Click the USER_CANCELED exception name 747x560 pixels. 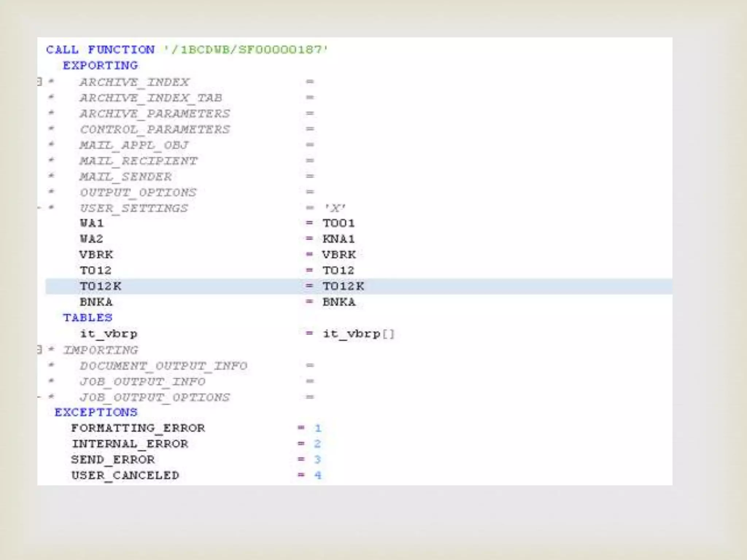click(x=125, y=475)
